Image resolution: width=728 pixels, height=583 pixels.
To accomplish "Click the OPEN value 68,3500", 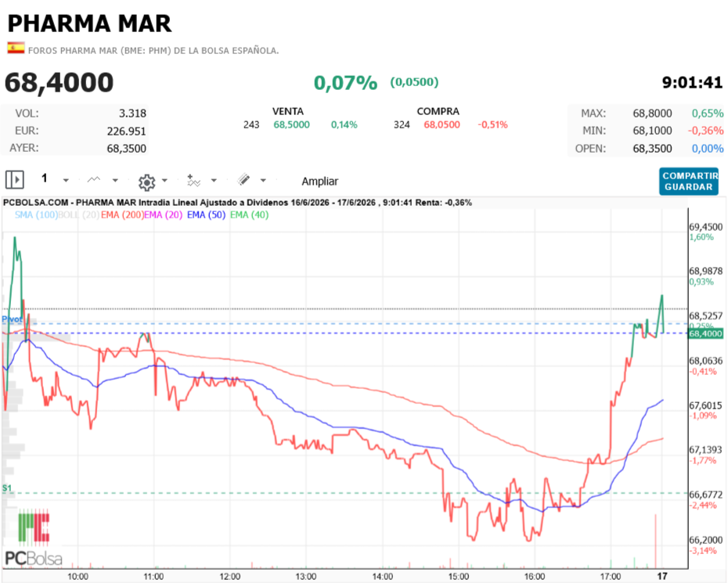I will (652, 149).
